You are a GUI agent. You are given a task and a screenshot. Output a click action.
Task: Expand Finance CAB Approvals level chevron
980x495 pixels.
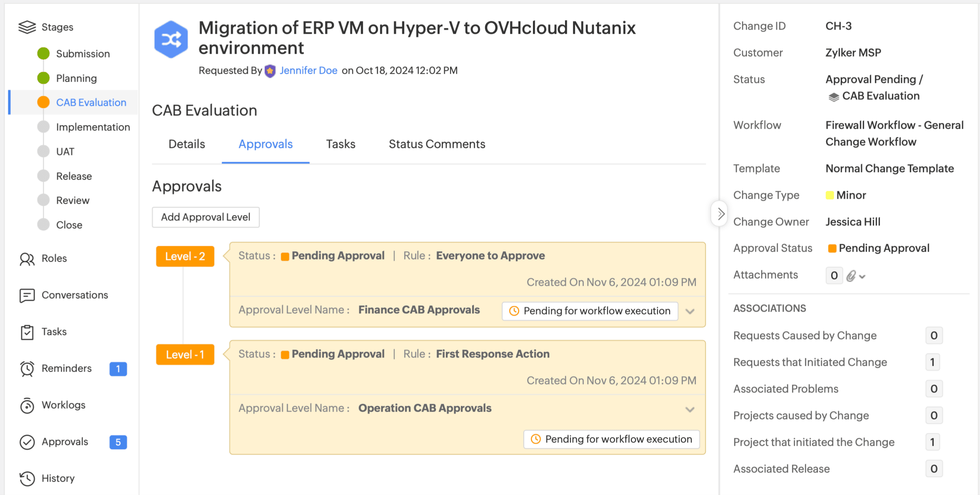click(x=690, y=311)
